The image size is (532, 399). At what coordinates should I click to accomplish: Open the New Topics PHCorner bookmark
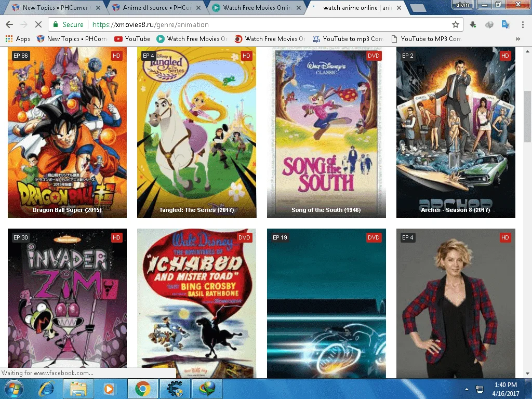(x=72, y=38)
